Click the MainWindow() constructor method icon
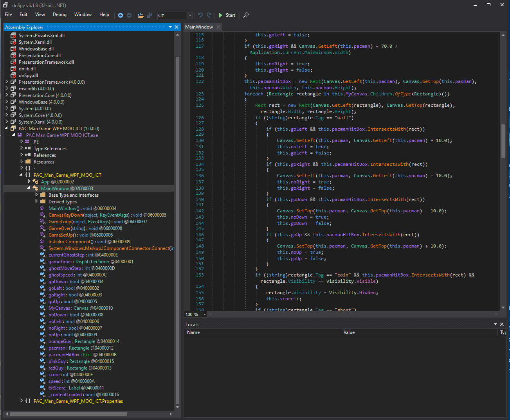510x420 pixels. pyautogui.click(x=42, y=208)
